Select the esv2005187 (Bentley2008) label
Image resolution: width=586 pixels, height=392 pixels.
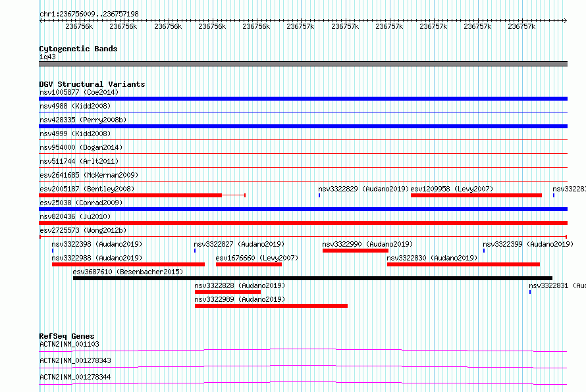(87, 189)
